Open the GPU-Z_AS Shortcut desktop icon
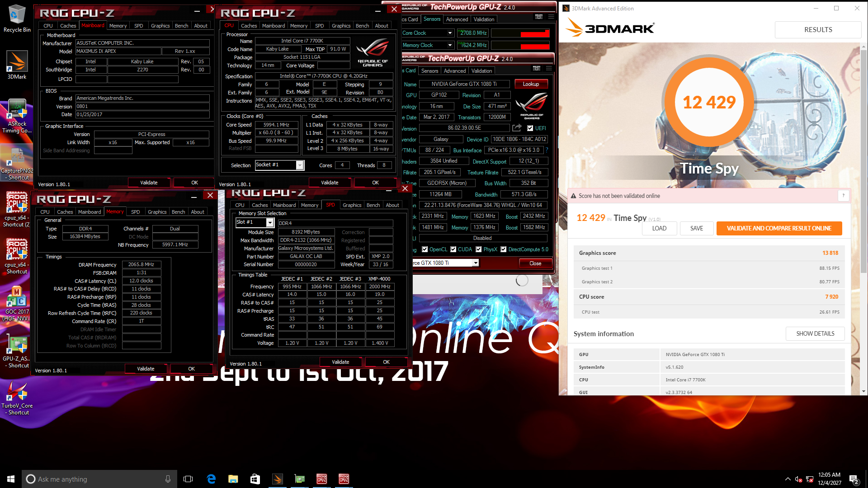This screenshot has width=868, height=488. pos(17,352)
